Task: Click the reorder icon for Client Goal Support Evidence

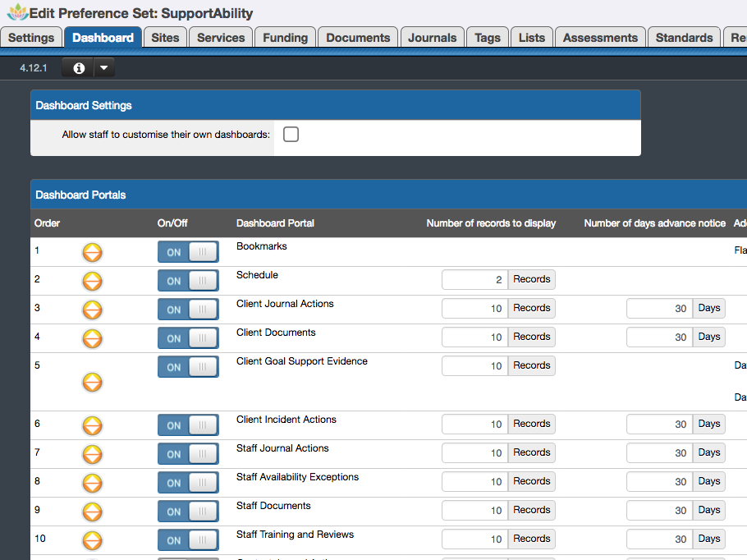Action: [x=92, y=382]
